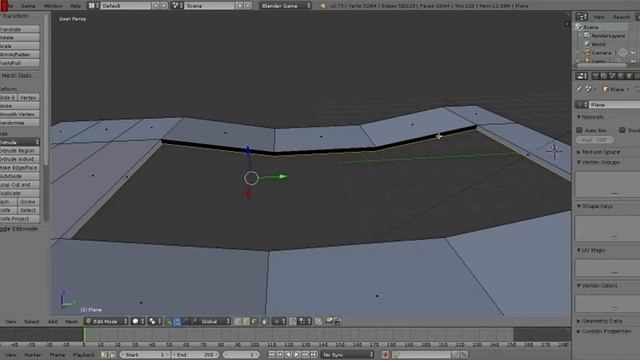This screenshot has width=640, height=360.
Task: Click the Duplicate button
Action: pos(19,193)
